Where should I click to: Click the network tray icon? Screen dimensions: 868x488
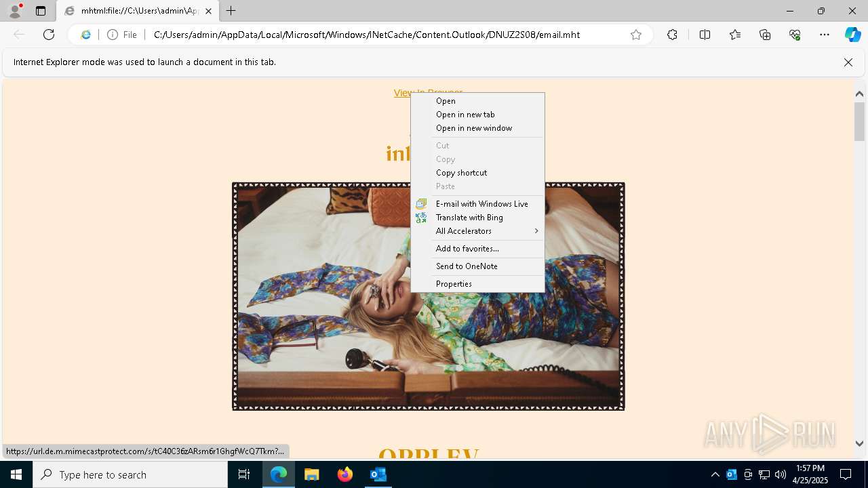(x=764, y=474)
